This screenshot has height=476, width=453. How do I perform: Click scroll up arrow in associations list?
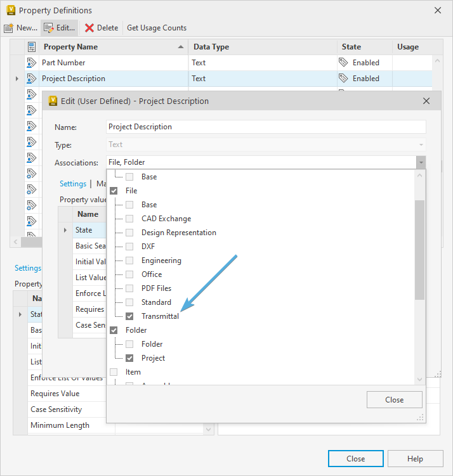click(x=419, y=176)
